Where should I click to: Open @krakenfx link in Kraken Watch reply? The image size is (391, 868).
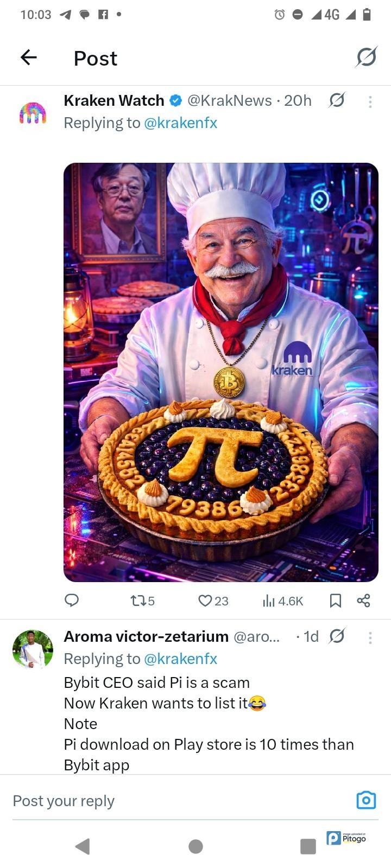(x=180, y=123)
